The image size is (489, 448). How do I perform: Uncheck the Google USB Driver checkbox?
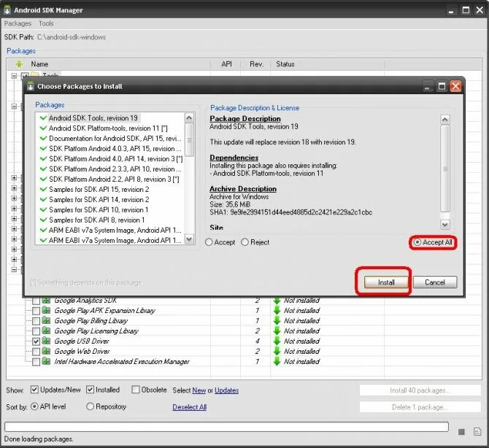(x=36, y=341)
